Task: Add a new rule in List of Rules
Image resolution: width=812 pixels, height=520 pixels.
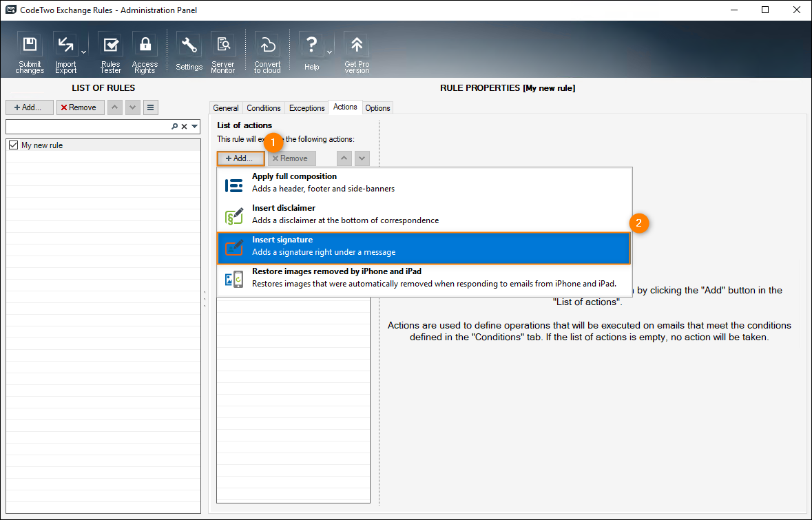Action: (x=30, y=107)
